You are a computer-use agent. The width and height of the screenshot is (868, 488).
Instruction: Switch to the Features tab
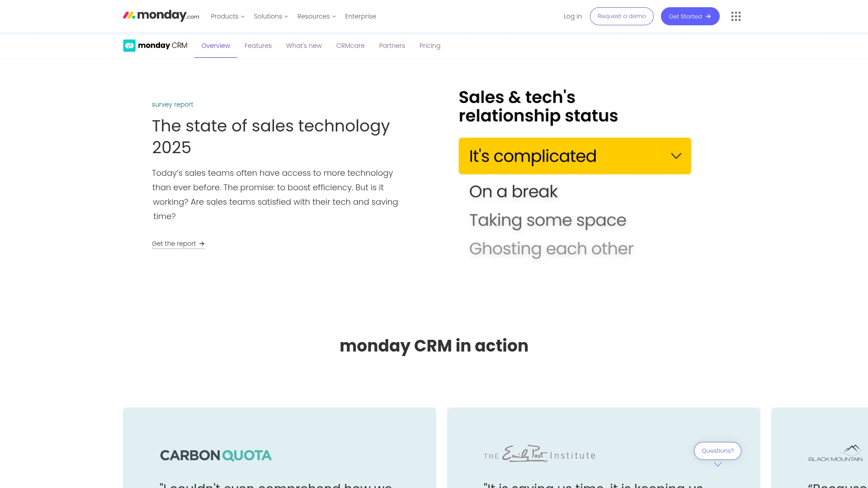[x=258, y=46]
